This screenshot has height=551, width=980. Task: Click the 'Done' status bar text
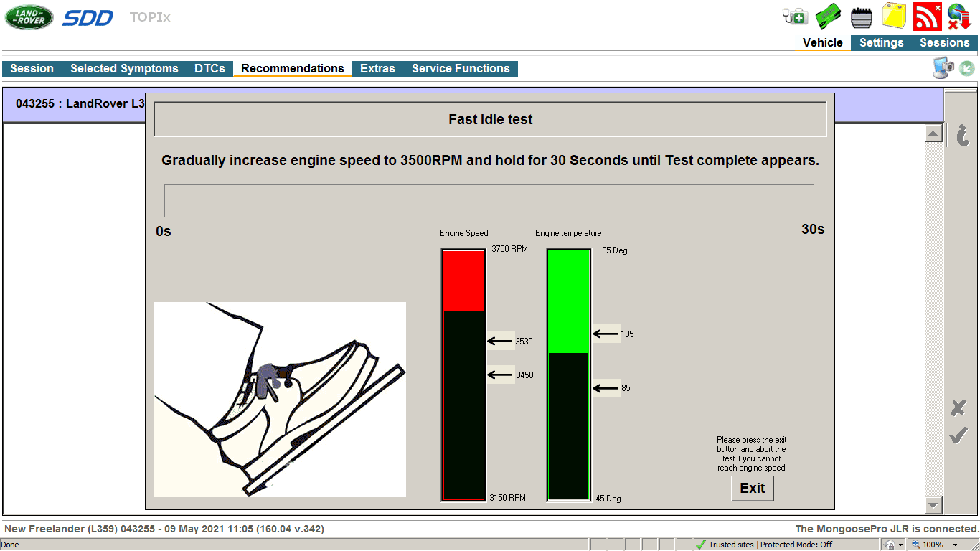pos(10,545)
